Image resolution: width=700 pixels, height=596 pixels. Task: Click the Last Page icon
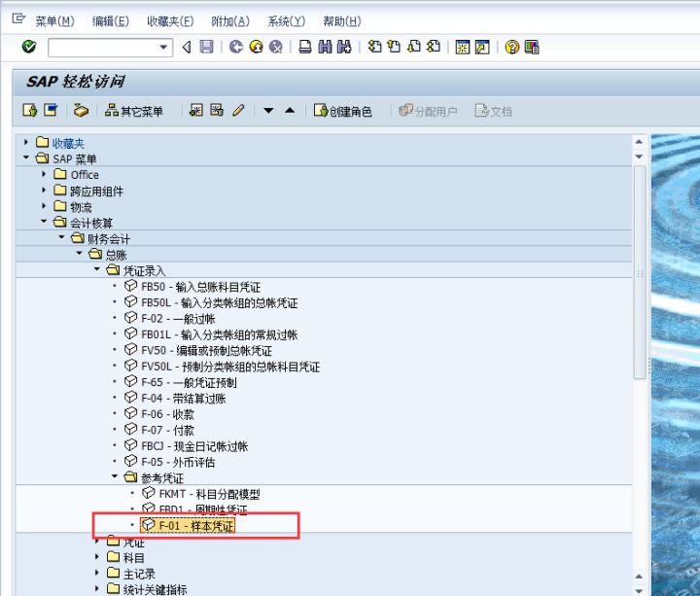tap(434, 47)
